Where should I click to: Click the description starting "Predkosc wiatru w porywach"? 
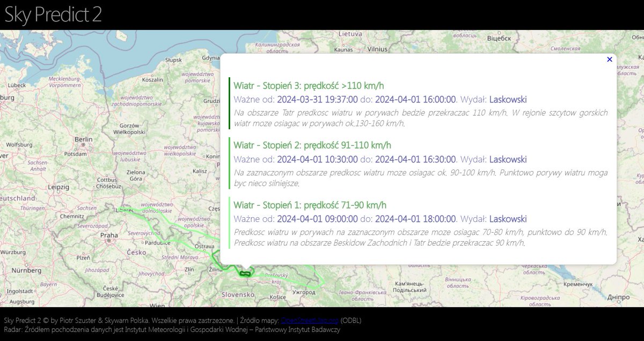(421, 238)
